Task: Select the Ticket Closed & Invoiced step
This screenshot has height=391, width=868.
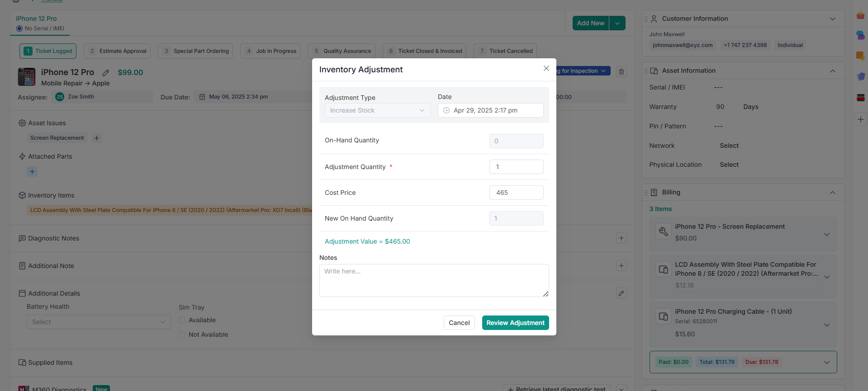Action: 424,51
